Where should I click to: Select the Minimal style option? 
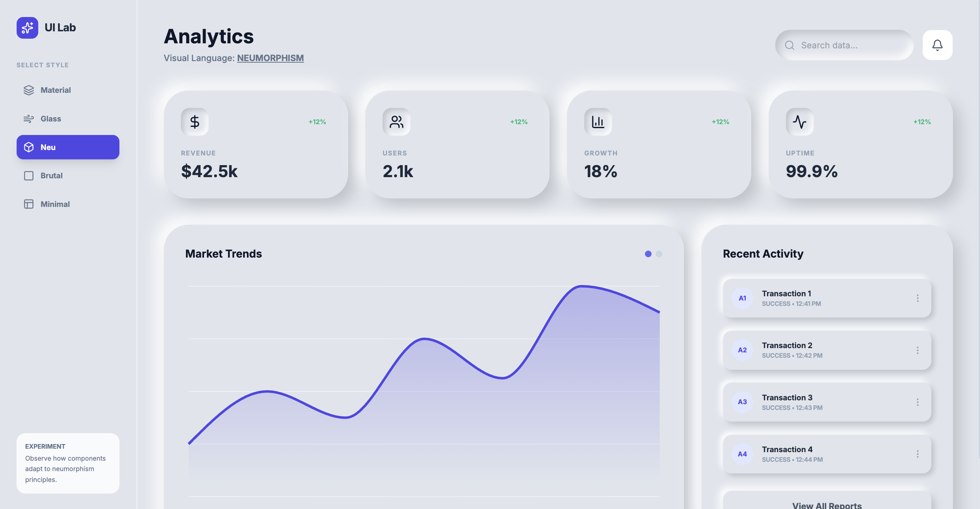click(x=55, y=204)
